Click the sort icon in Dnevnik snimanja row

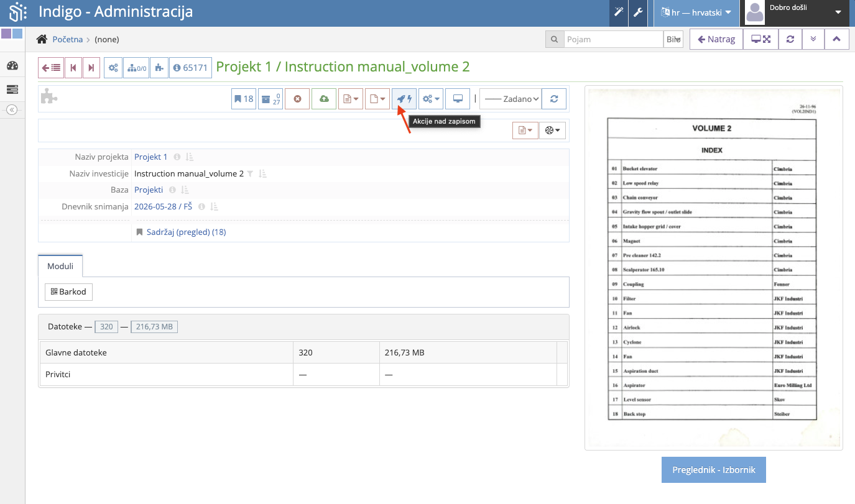(x=215, y=207)
